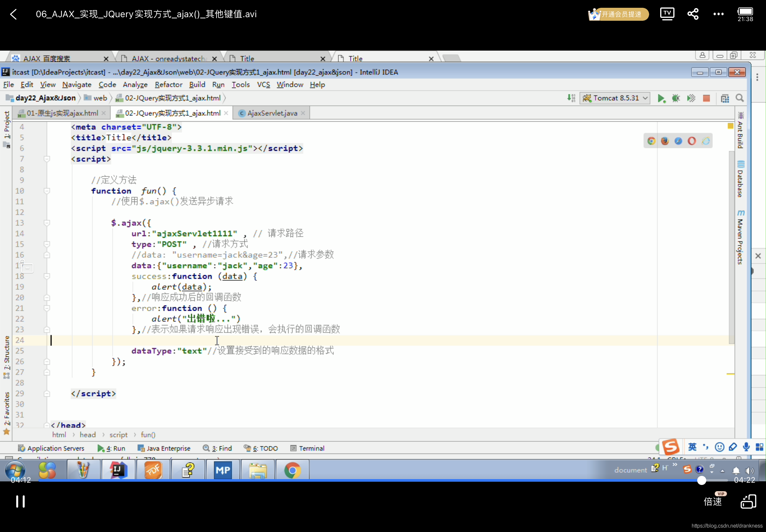The width and height of the screenshot is (766, 532).
Task: Toggle the Database panel
Action: click(x=740, y=179)
